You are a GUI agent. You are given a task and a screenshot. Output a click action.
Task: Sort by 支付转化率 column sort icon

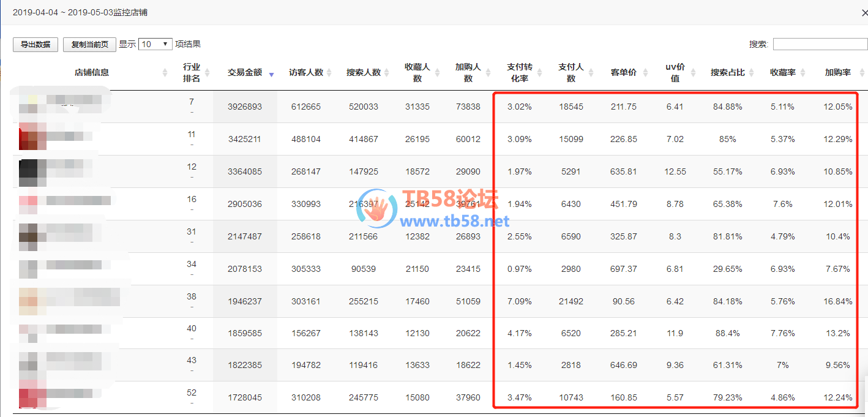coord(540,73)
